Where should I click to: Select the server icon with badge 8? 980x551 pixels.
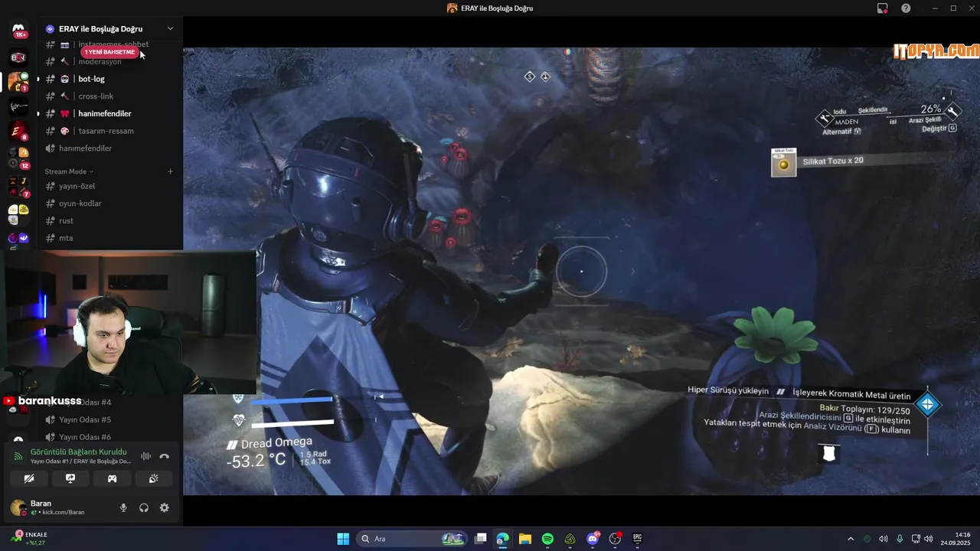pyautogui.click(x=18, y=131)
